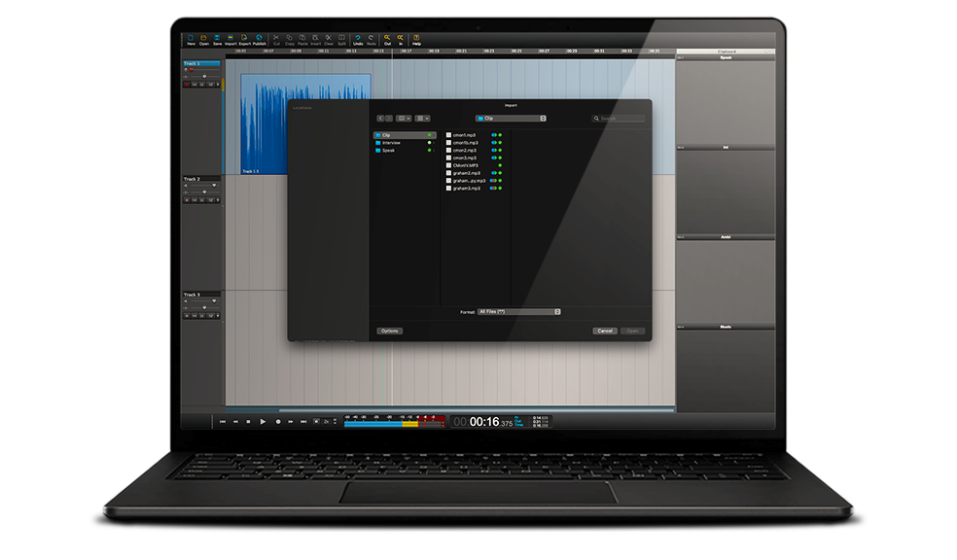The height and width of the screenshot is (560, 957).
Task: Open the column view mode dropdown
Action: click(x=404, y=119)
